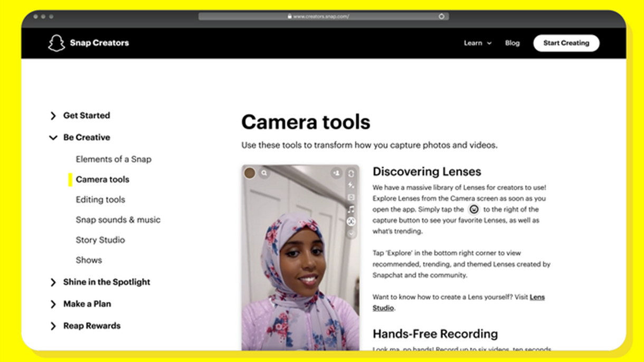Viewport: 644px width, 362px height.
Task: Click the browser address bar
Action: point(324,16)
